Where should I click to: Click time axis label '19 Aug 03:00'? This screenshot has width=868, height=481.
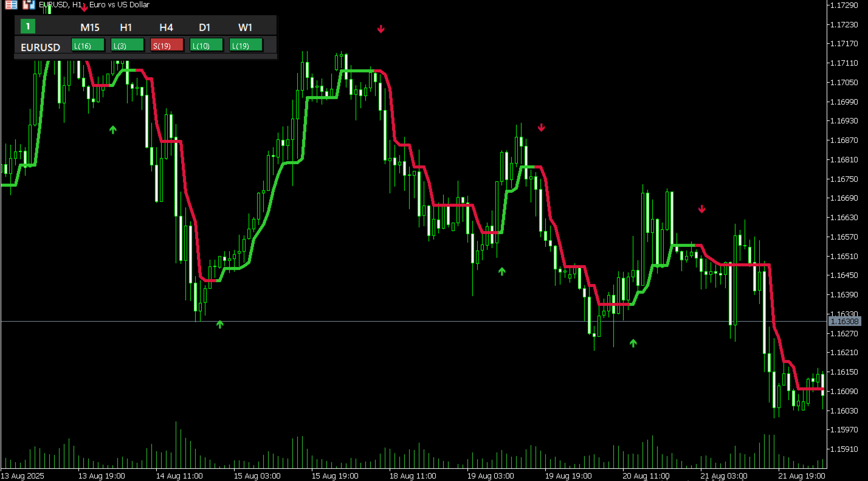click(491, 476)
